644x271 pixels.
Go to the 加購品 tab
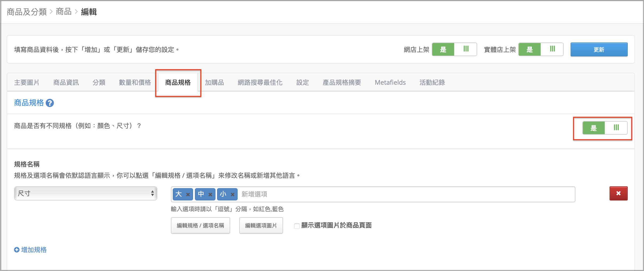coord(214,82)
